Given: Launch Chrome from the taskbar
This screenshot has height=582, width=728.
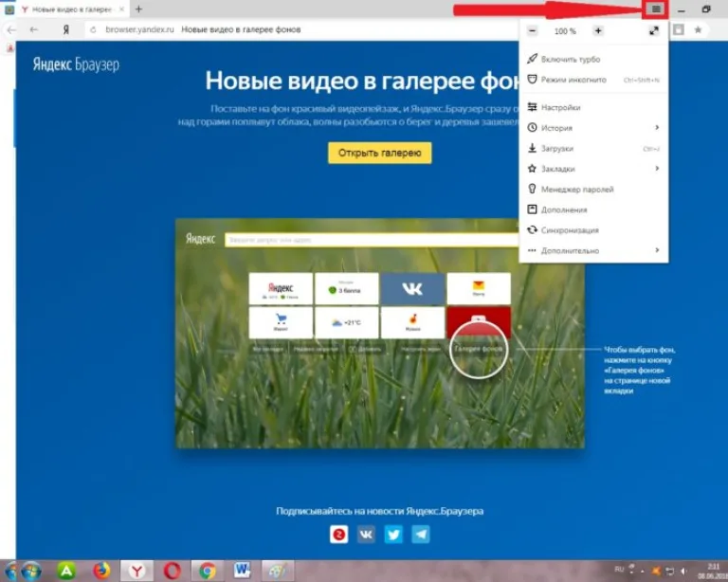Looking at the screenshot, I should point(207,572).
